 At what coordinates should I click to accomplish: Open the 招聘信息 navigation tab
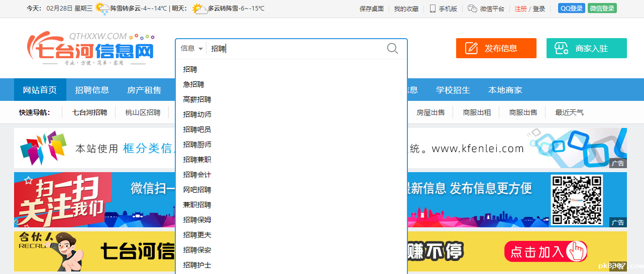92,90
